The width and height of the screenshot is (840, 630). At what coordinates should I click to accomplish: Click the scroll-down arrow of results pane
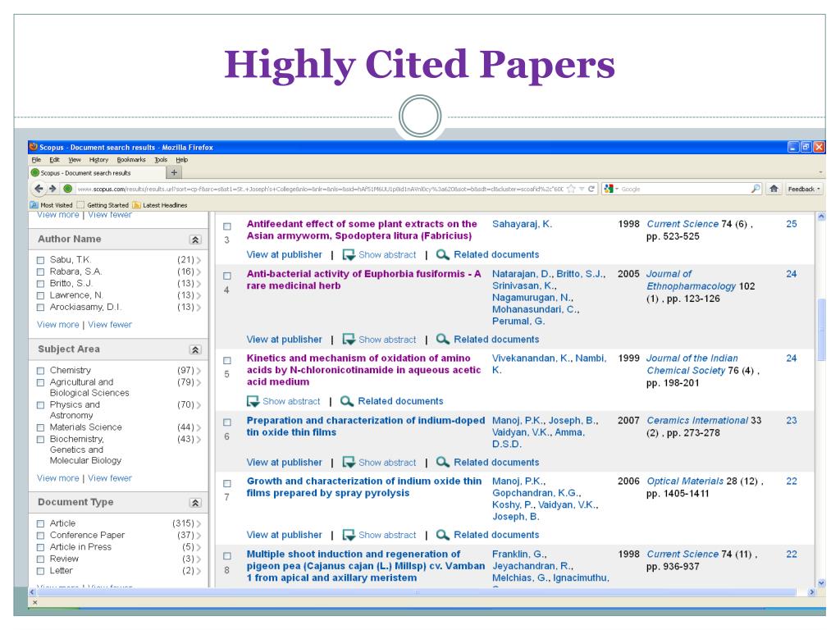pos(821,583)
